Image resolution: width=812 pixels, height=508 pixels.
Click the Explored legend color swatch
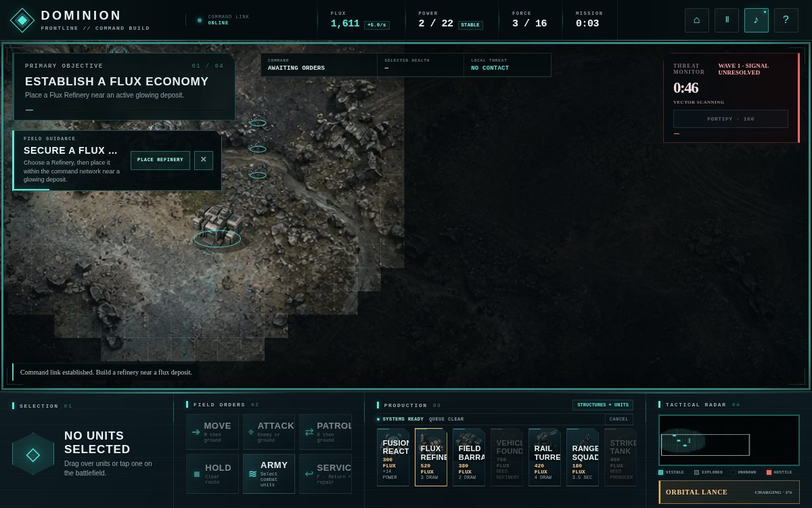(x=697, y=472)
